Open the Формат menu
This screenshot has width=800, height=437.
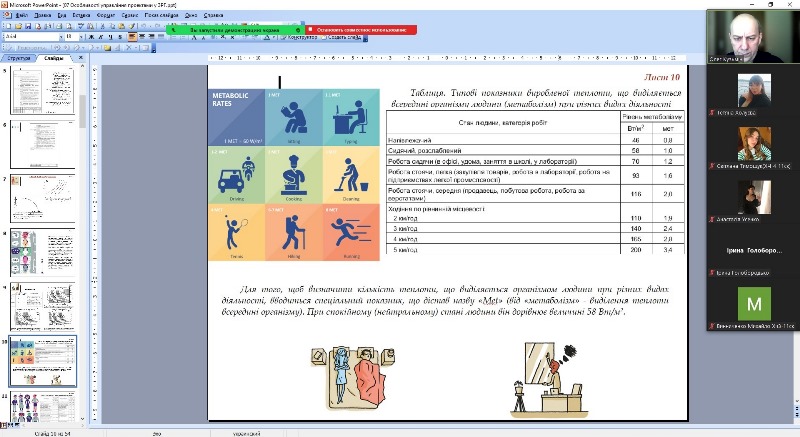(106, 15)
